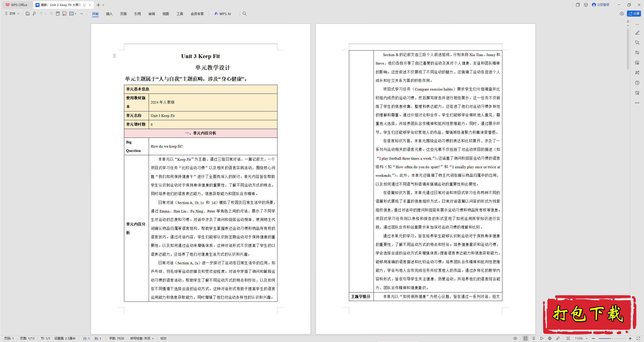Expand the quick access toolbar chevron
The height and width of the screenshot is (342, 644).
click(82, 14)
